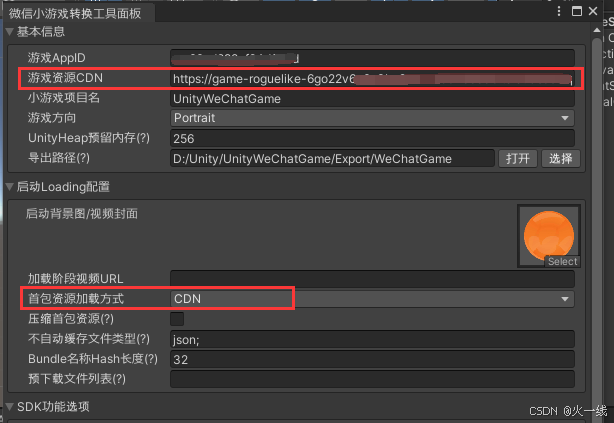This screenshot has height=423, width=614.
Task: Edit the UnityHeap预留内存 value 256
Action: (372, 138)
